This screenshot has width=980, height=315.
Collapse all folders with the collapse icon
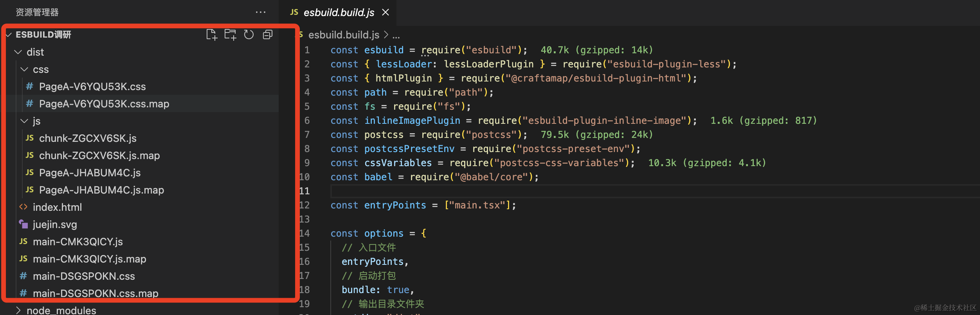point(268,35)
